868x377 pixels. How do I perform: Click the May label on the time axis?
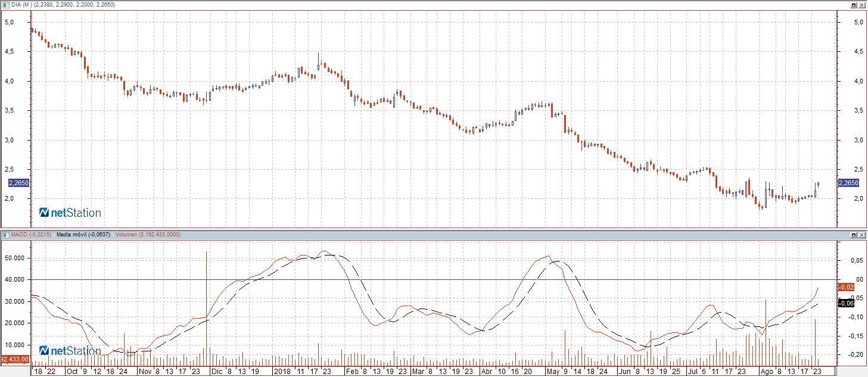pyautogui.click(x=552, y=371)
